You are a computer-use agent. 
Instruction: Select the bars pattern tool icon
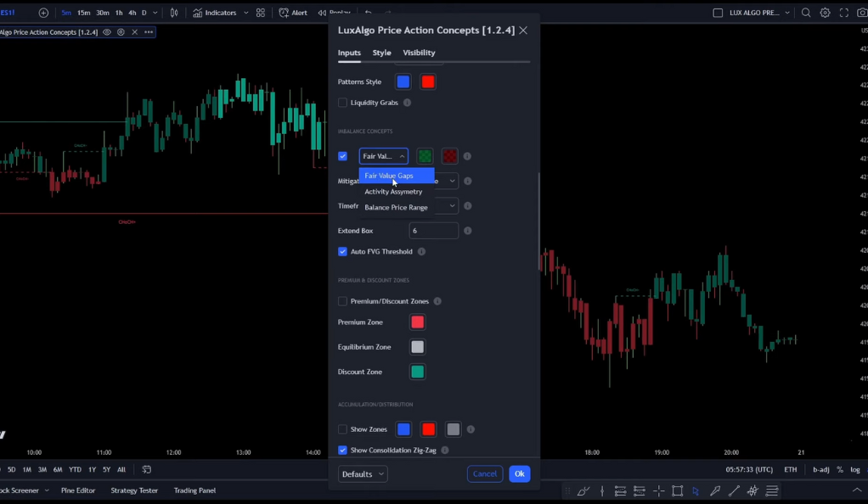[752, 490]
